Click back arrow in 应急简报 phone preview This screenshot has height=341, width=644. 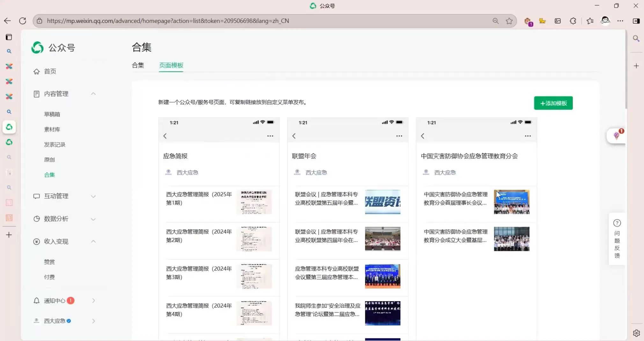coord(165,136)
